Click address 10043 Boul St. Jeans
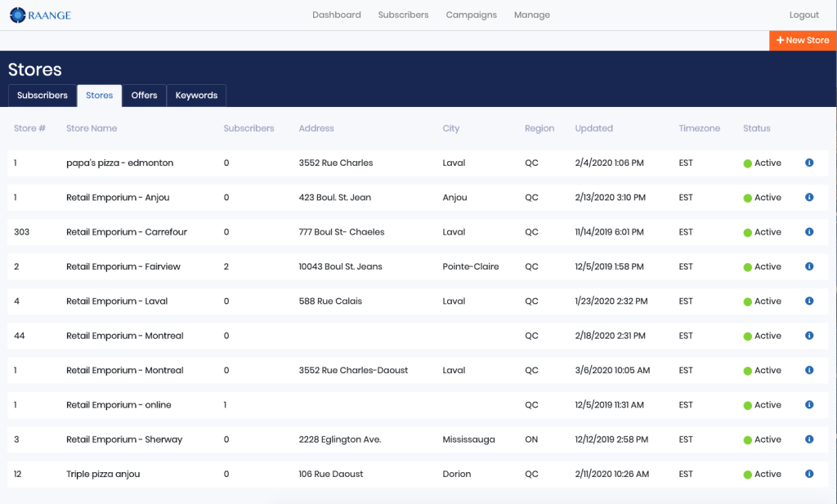The height and width of the screenshot is (504, 837). (341, 266)
